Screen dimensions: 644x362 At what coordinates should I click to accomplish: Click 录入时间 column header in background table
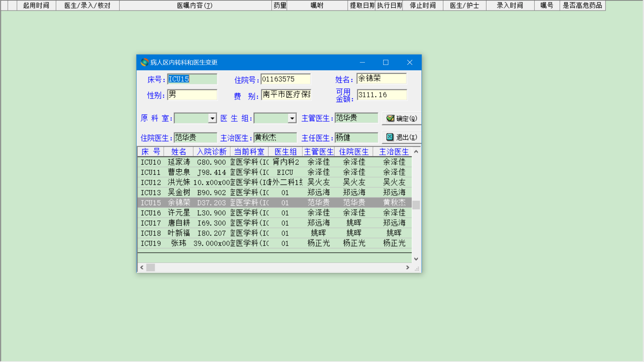(x=510, y=5)
